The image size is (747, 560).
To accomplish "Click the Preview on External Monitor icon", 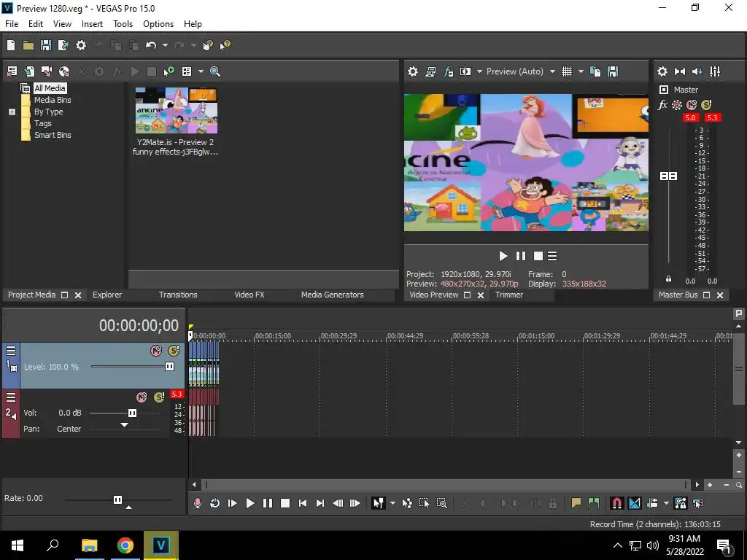I will [430, 71].
